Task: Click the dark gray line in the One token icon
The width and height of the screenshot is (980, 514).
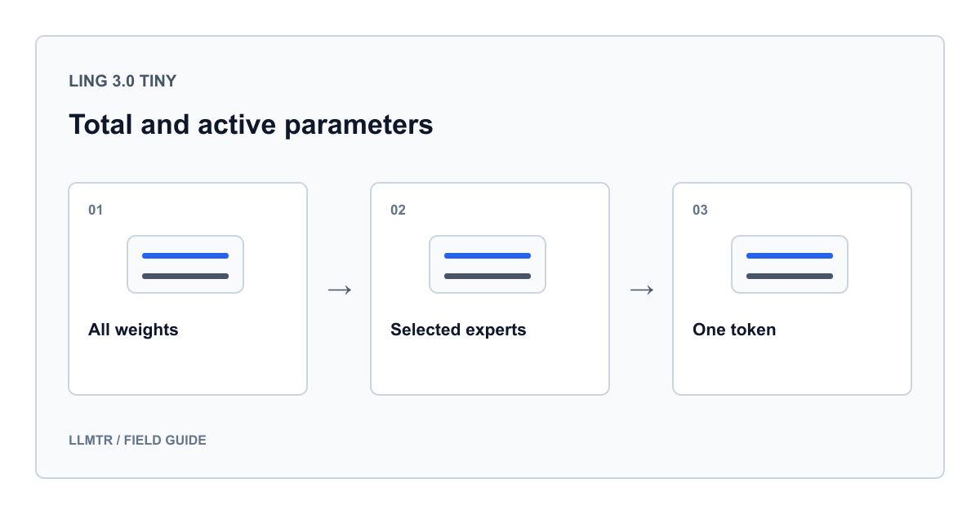Action: coord(790,276)
